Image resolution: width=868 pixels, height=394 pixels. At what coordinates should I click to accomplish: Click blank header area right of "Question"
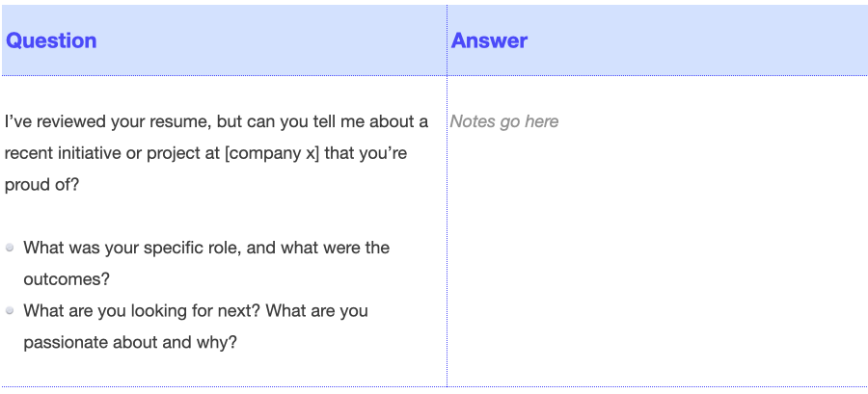(x=271, y=40)
